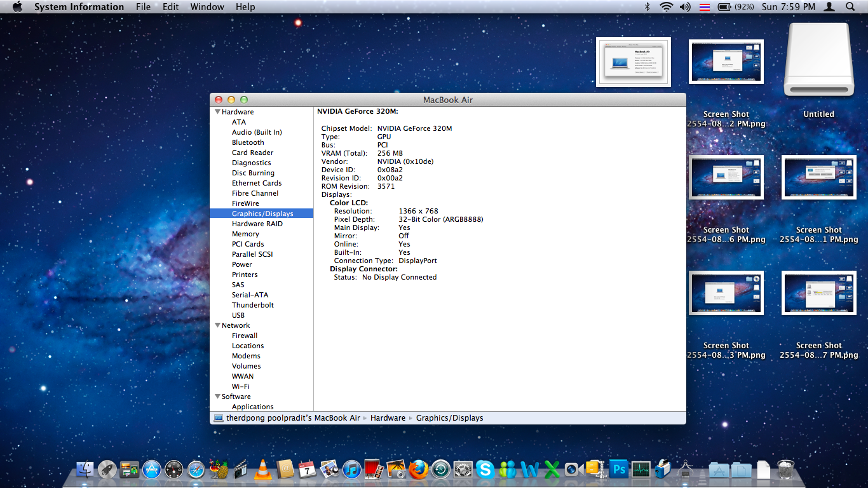Click the 256 MB VRAM value
Viewport: 868px width, 488px height.
click(x=390, y=153)
